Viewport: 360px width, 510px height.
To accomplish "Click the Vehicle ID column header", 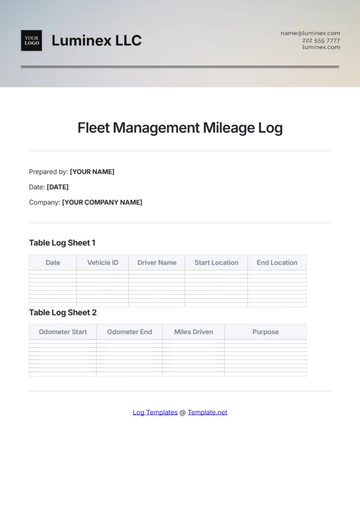I will (103, 263).
